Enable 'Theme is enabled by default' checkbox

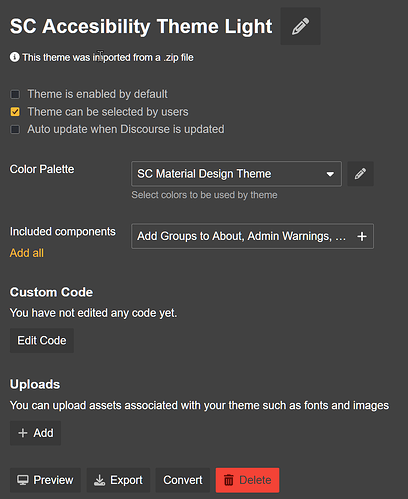pyautogui.click(x=15, y=94)
